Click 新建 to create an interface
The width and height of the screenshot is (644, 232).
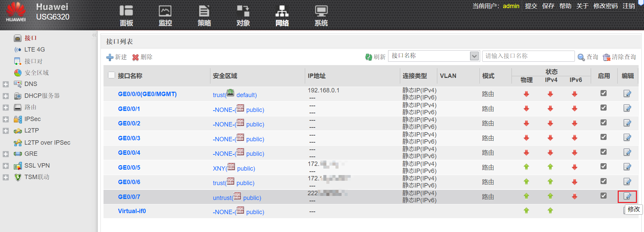point(117,57)
